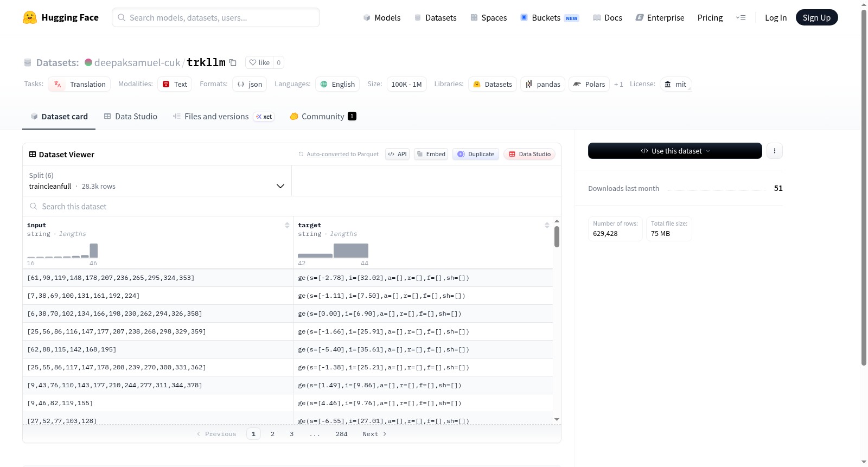
Task: Click the pandas library tag
Action: tap(542, 84)
